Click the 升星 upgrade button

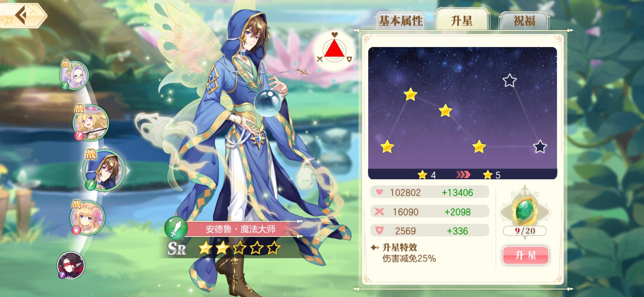click(x=526, y=255)
